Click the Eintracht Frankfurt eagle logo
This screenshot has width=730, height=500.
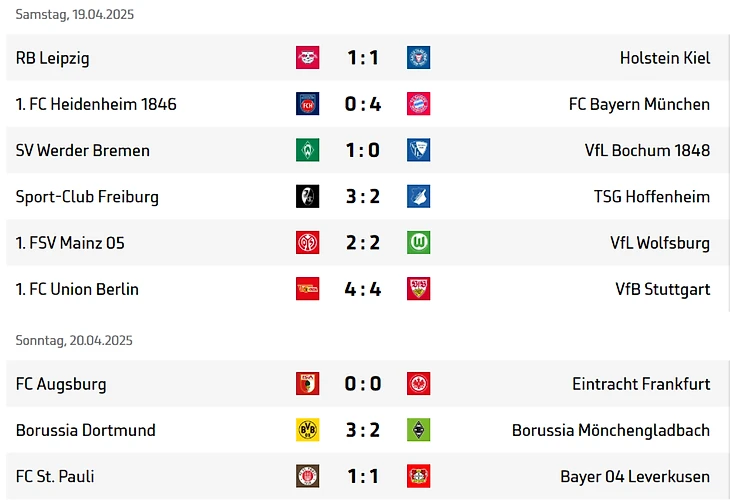click(418, 384)
